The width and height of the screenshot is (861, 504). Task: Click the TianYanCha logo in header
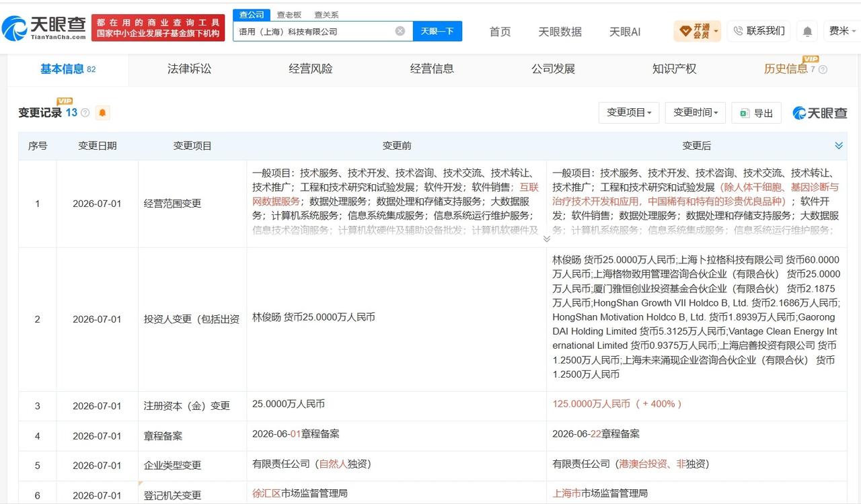coord(44,28)
